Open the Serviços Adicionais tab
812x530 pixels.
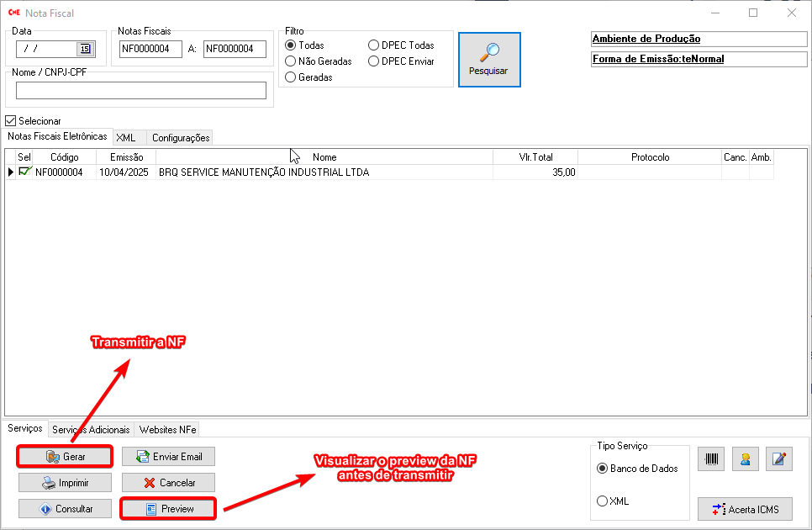pos(91,429)
